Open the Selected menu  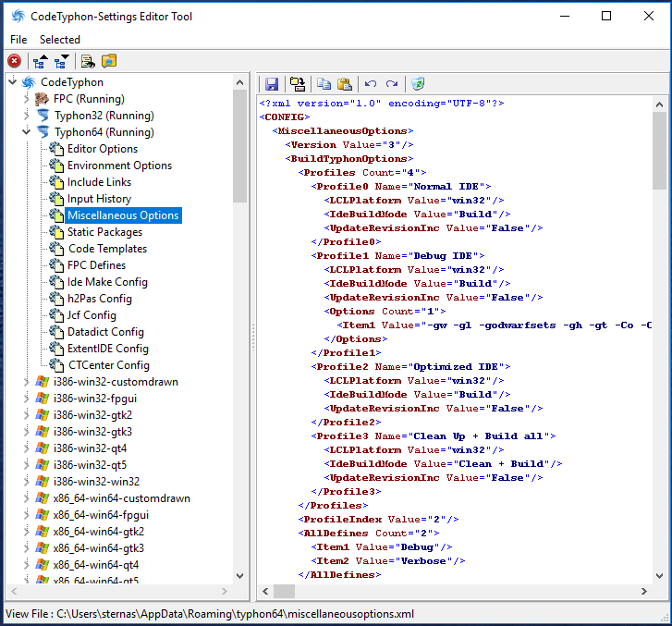click(60, 40)
